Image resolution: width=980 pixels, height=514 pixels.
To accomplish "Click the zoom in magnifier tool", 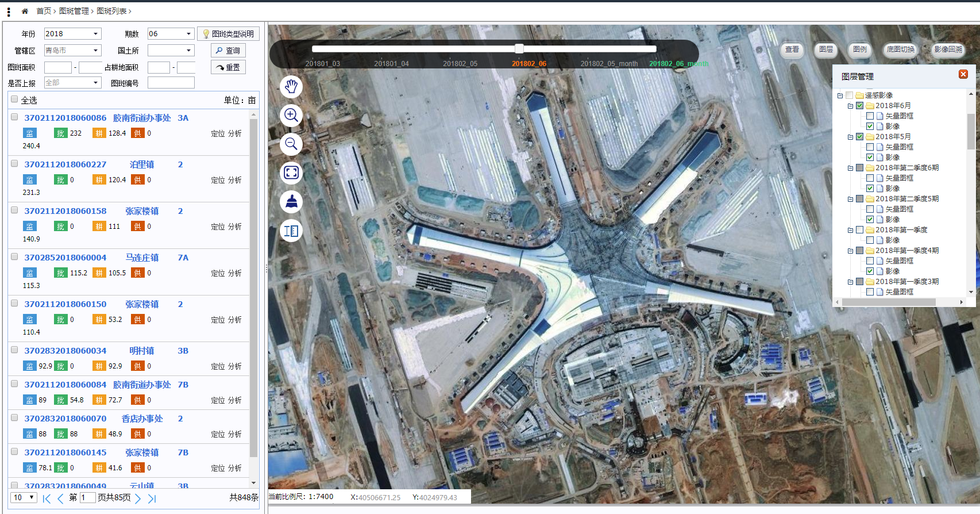I will [x=291, y=115].
